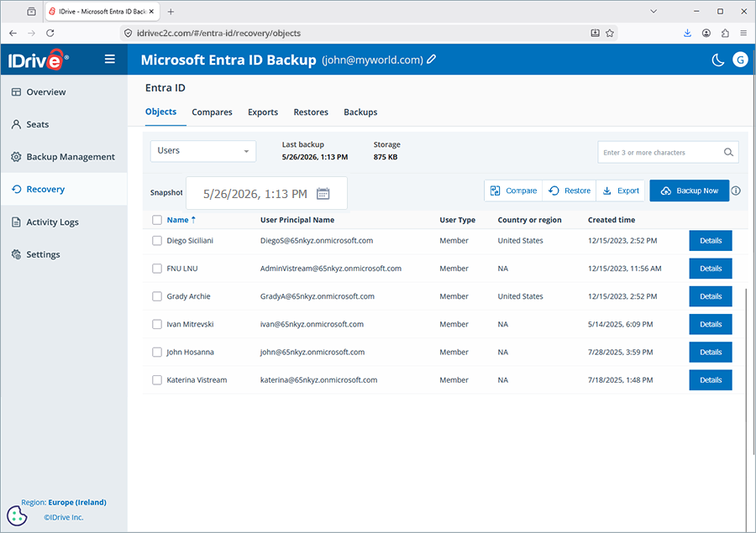Open browser extensions icon
Image resolution: width=756 pixels, height=533 pixels.
pyautogui.click(x=725, y=34)
